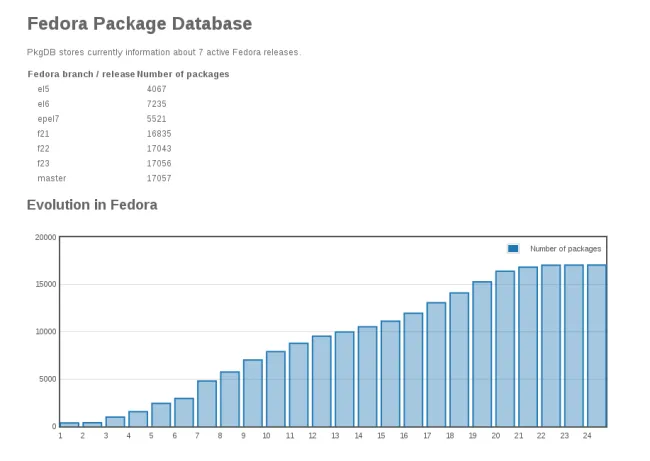This screenshot has height=461, width=650.
Task: Click the 'Number of packages' legend label
Action: pos(565,249)
